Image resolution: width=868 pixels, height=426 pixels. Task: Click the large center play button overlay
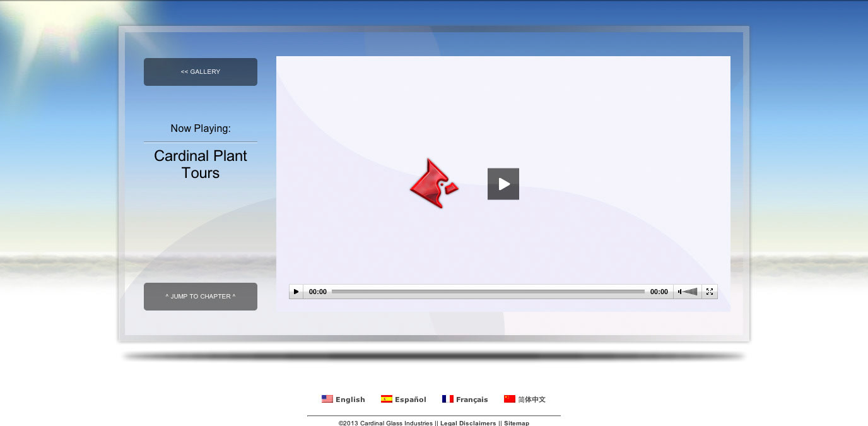coord(503,184)
